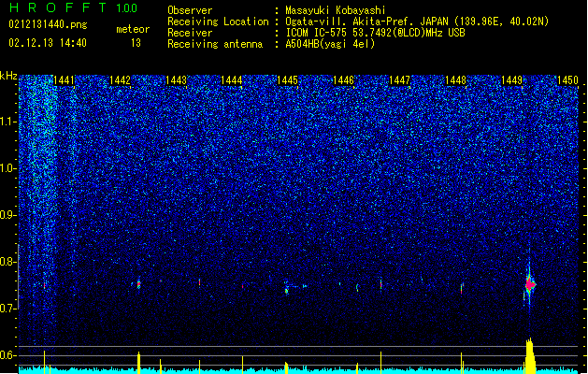Select the ICOM IC-575 receiver value
This screenshot has width=588, height=374.
click(375, 33)
